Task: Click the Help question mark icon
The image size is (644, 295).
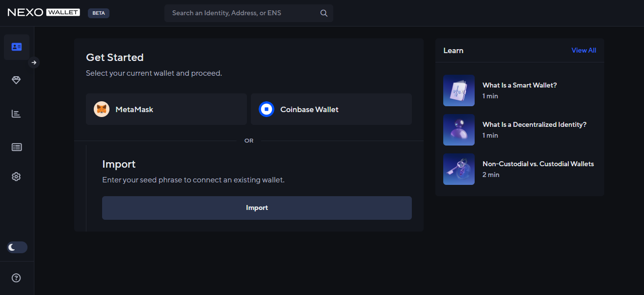Action: click(x=16, y=278)
